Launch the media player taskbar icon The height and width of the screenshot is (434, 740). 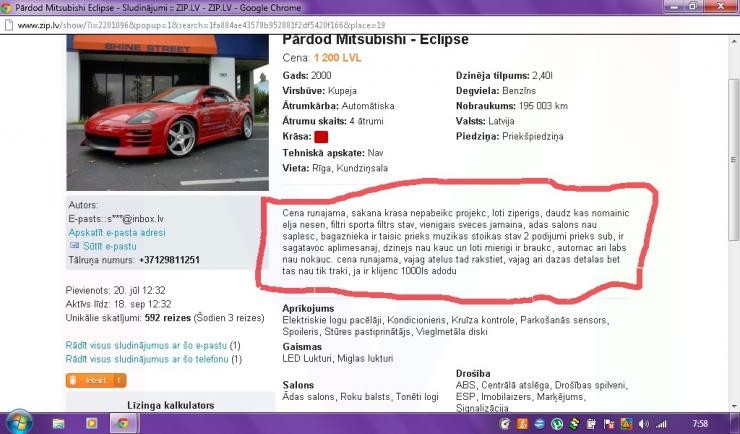[91, 422]
